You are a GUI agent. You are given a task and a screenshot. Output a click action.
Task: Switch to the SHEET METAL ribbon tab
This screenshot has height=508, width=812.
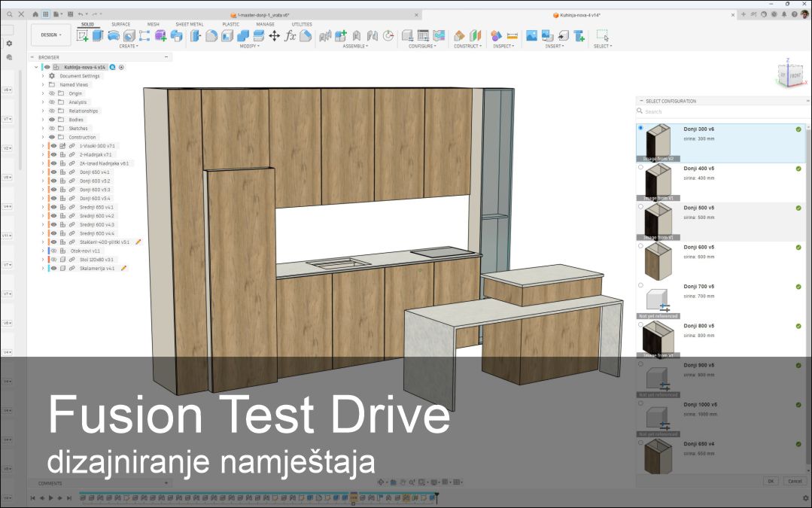click(x=188, y=24)
